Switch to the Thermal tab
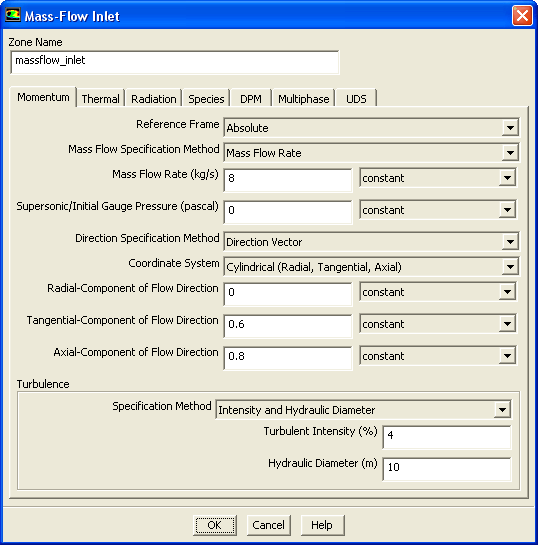This screenshot has width=538, height=545. pos(100,99)
